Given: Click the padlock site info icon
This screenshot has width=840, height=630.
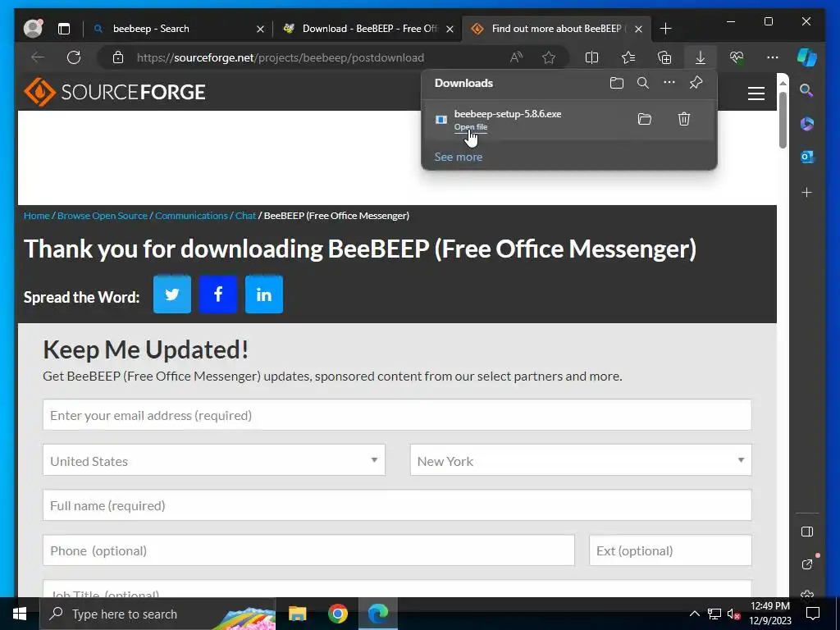Looking at the screenshot, I should tap(118, 57).
